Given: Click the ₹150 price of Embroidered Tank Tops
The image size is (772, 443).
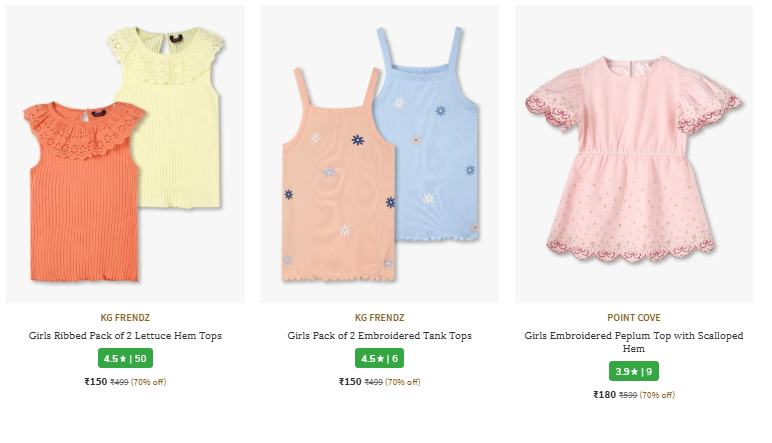Looking at the screenshot, I should tap(350, 382).
